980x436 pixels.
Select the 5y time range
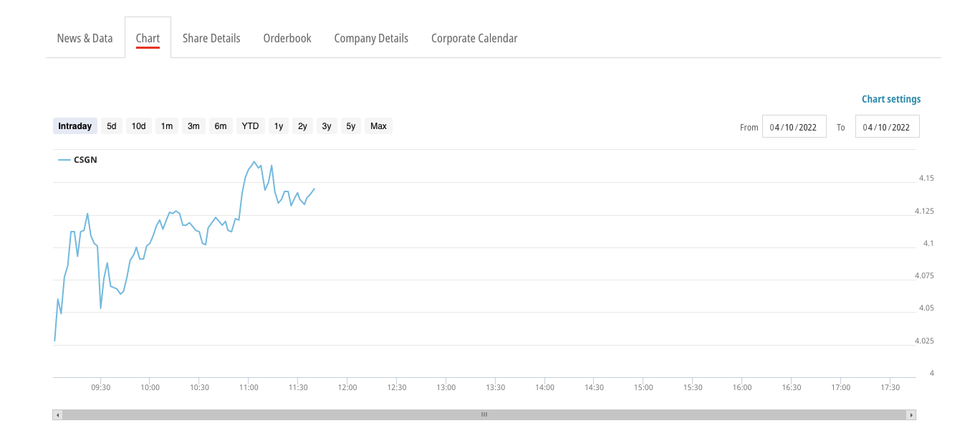pos(351,126)
